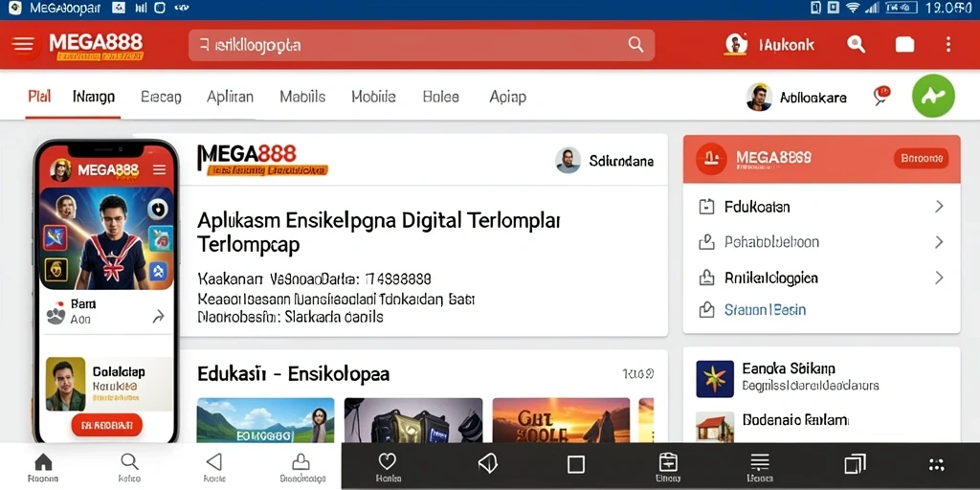Open the IAukonk profile avatar in header

coord(736,44)
